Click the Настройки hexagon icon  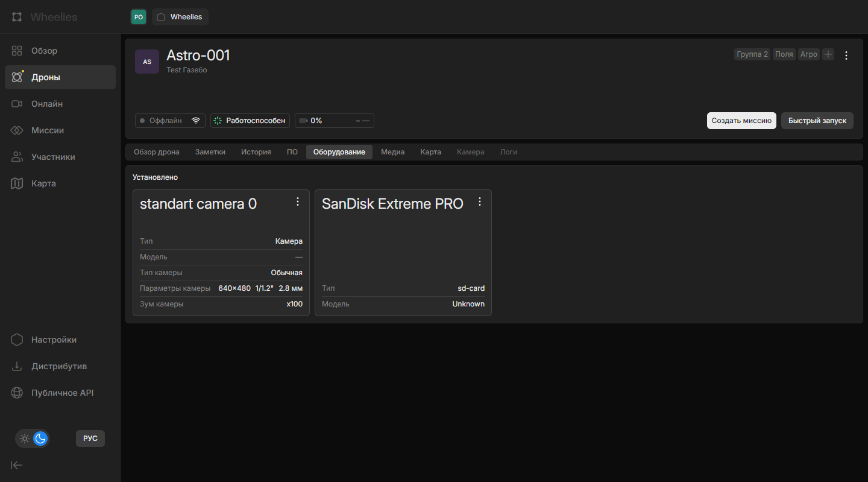pos(17,340)
